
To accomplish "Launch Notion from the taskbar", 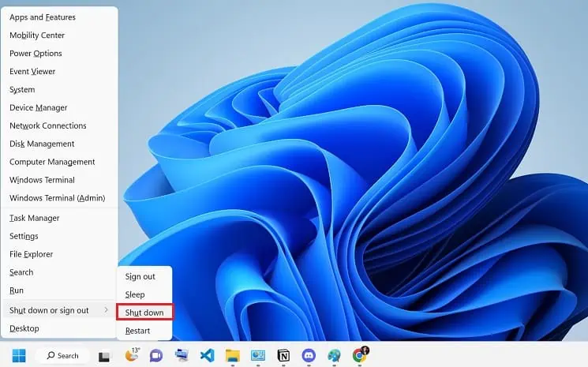I will click(x=283, y=356).
